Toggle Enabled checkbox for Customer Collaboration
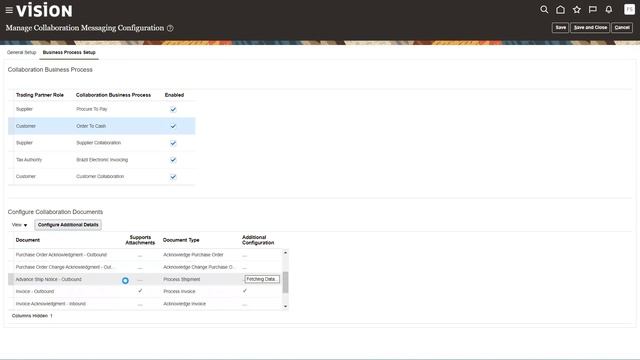The image size is (640, 360). tap(173, 177)
